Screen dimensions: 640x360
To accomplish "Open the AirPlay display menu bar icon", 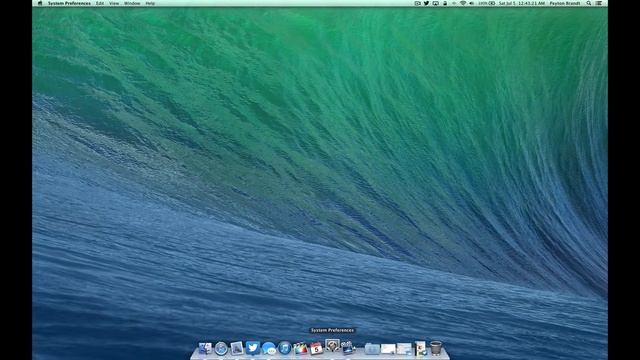I will (436, 3).
